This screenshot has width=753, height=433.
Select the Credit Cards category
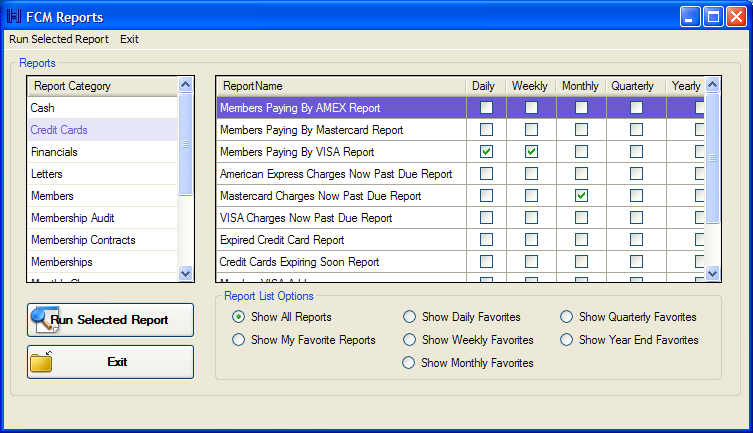103,130
